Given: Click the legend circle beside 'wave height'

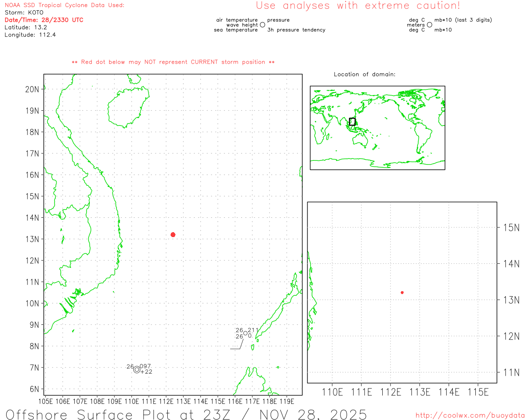Looking at the screenshot, I should (x=262, y=25).
